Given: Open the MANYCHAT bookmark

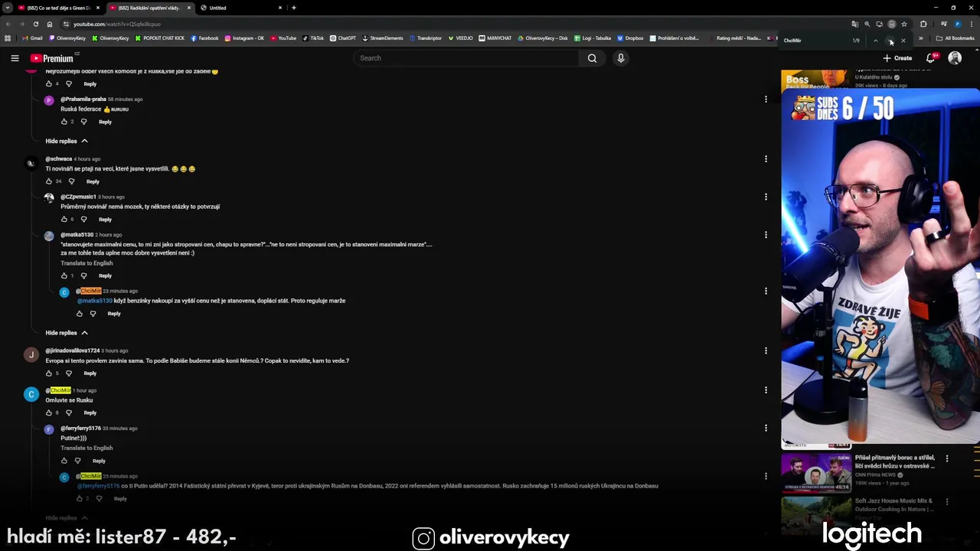Looking at the screenshot, I should click(495, 38).
